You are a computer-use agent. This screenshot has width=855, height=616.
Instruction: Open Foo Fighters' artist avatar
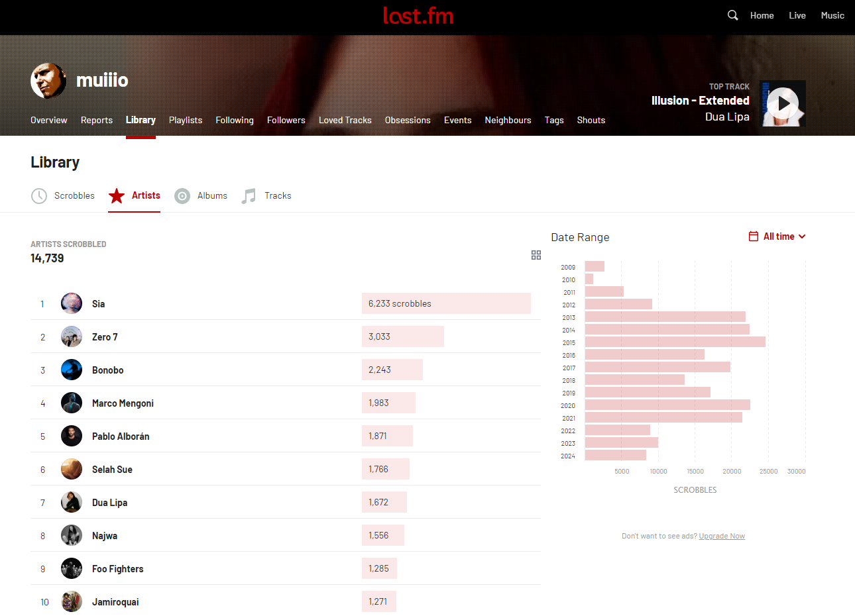coord(72,568)
